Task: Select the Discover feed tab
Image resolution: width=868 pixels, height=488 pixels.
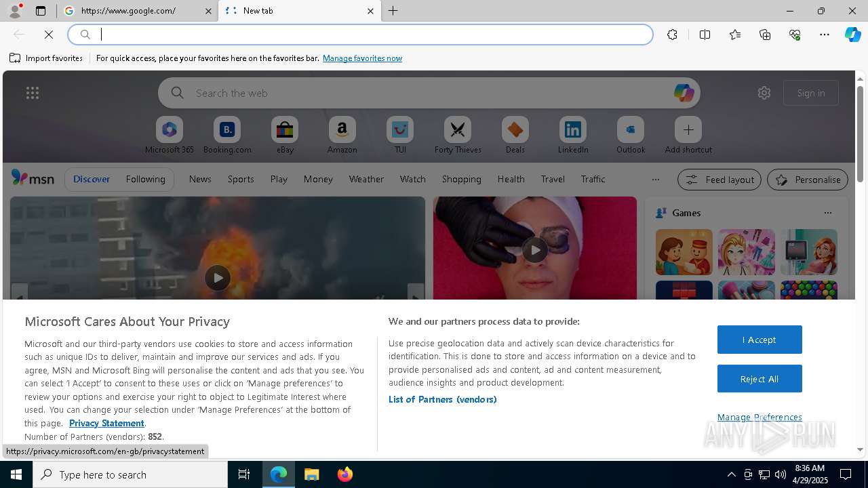Action: tap(92, 179)
